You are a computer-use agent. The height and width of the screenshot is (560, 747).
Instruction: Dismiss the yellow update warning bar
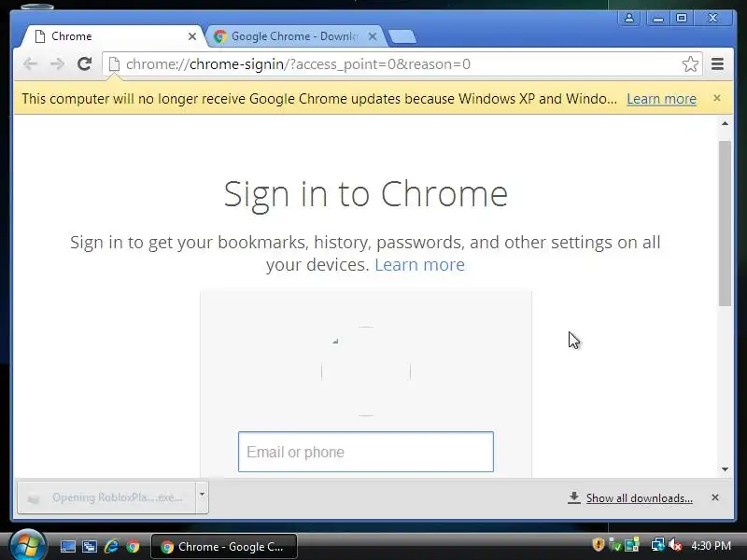(x=716, y=98)
